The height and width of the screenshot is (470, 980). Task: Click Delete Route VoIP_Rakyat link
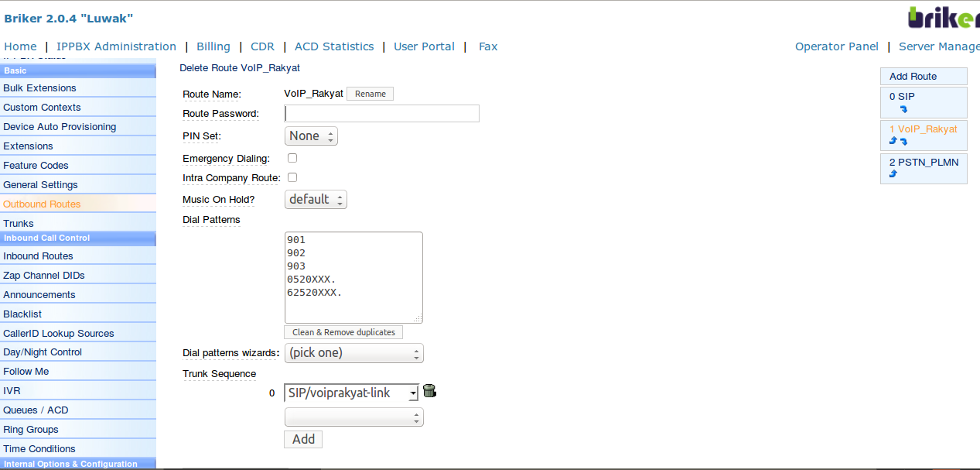pyautogui.click(x=240, y=68)
